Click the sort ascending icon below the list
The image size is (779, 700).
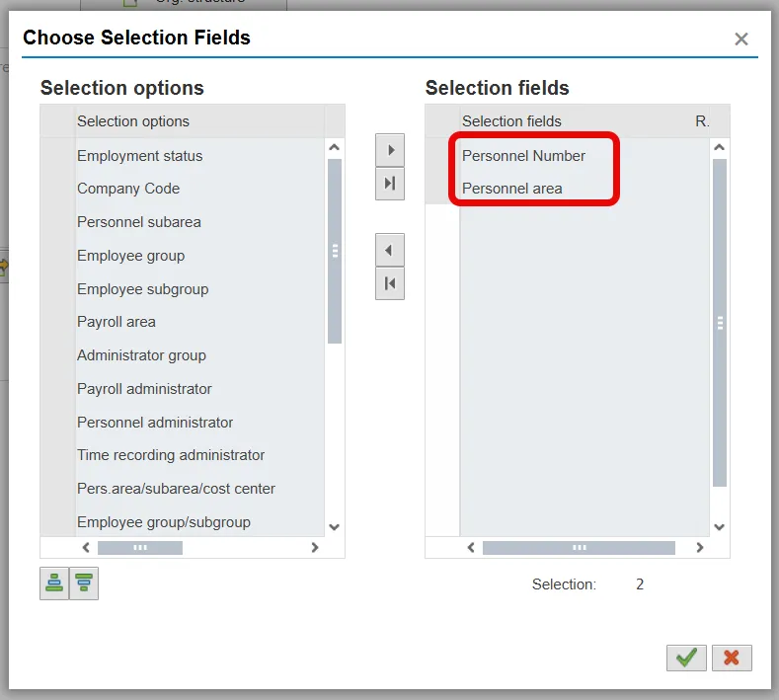coord(54,583)
